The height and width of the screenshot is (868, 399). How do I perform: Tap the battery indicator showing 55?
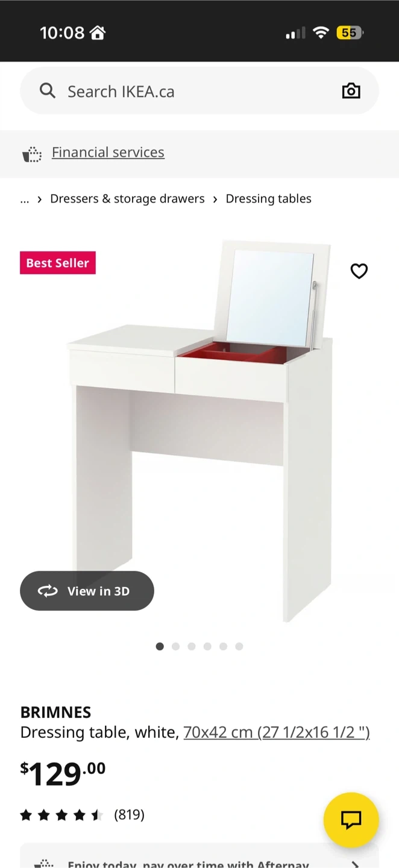tap(350, 33)
